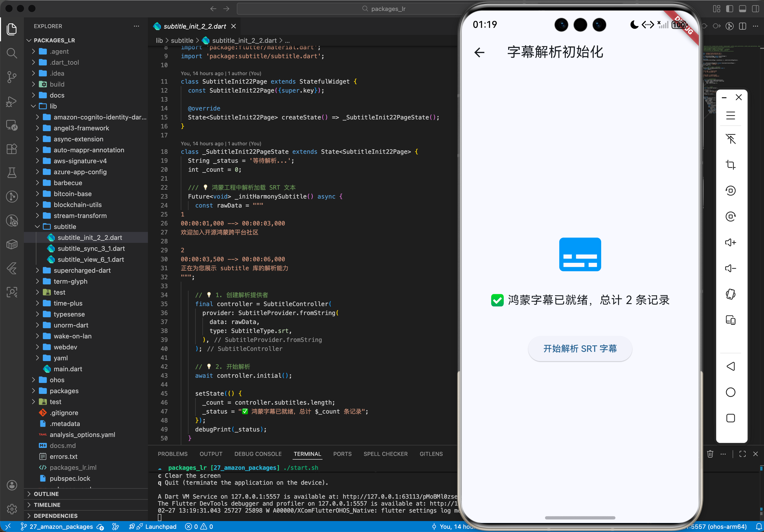Screen dimensions: 764x532
Task: Click 27_amazon_packages branch in status bar
Action: [x=61, y=526]
